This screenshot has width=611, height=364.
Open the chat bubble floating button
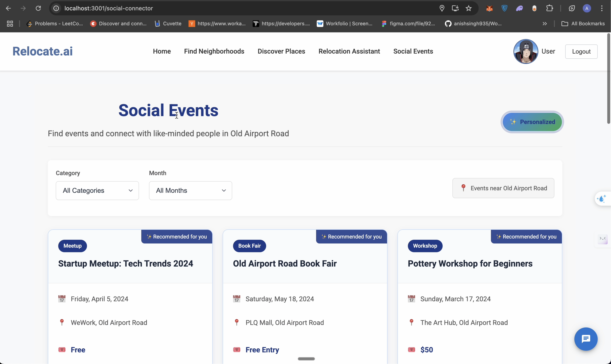tap(586, 339)
